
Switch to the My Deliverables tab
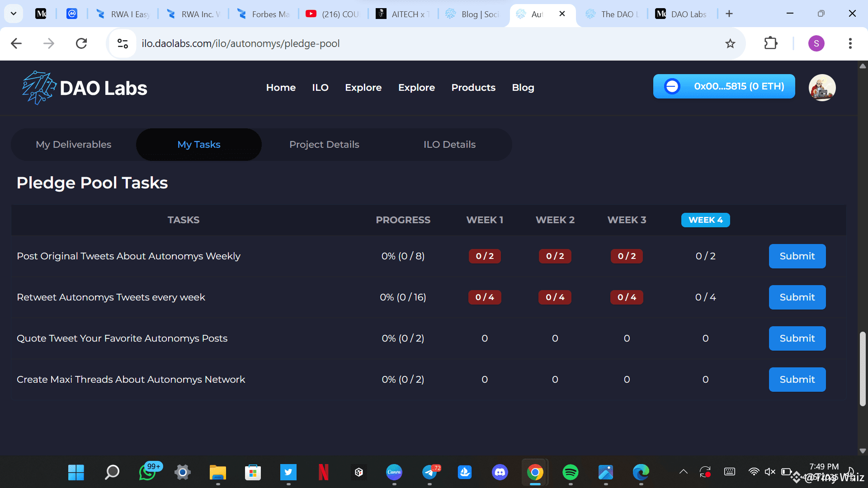coord(73,145)
